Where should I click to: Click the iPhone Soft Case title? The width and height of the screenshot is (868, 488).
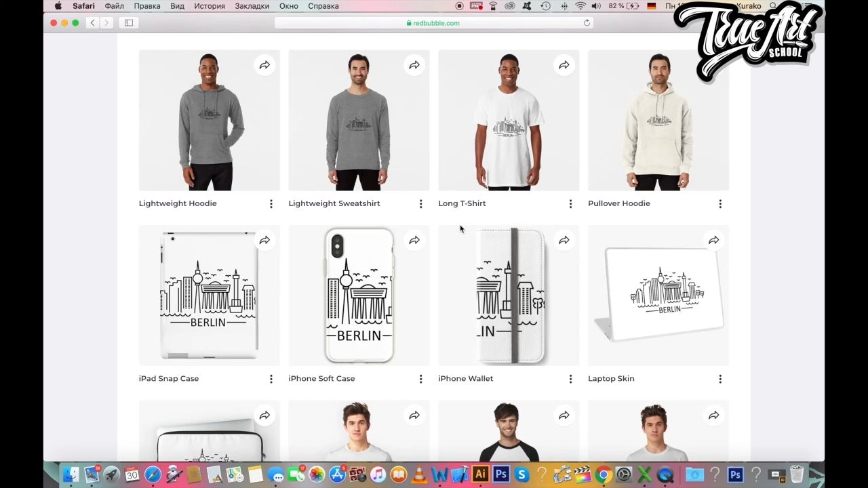[x=321, y=378]
